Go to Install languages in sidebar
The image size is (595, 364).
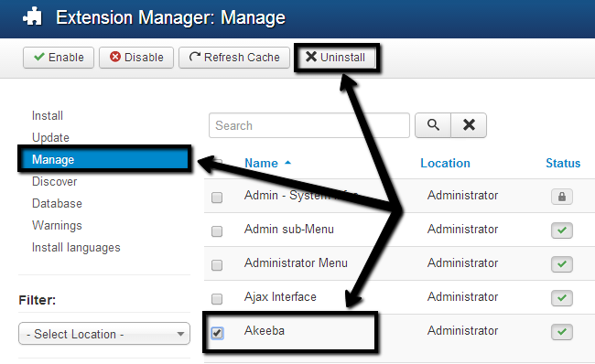[76, 248]
